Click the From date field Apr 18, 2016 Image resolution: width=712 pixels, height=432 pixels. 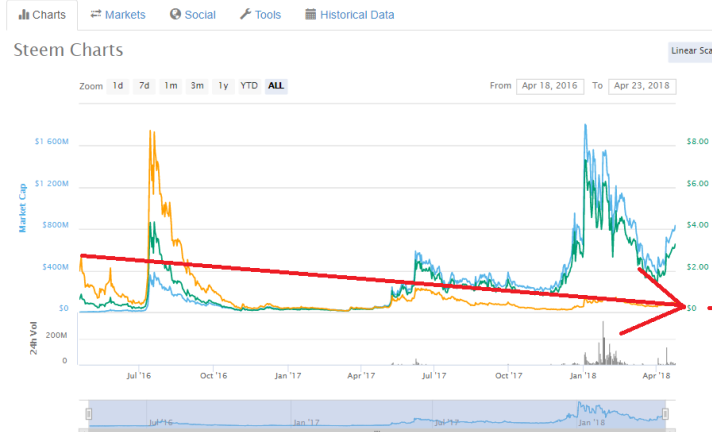point(550,86)
